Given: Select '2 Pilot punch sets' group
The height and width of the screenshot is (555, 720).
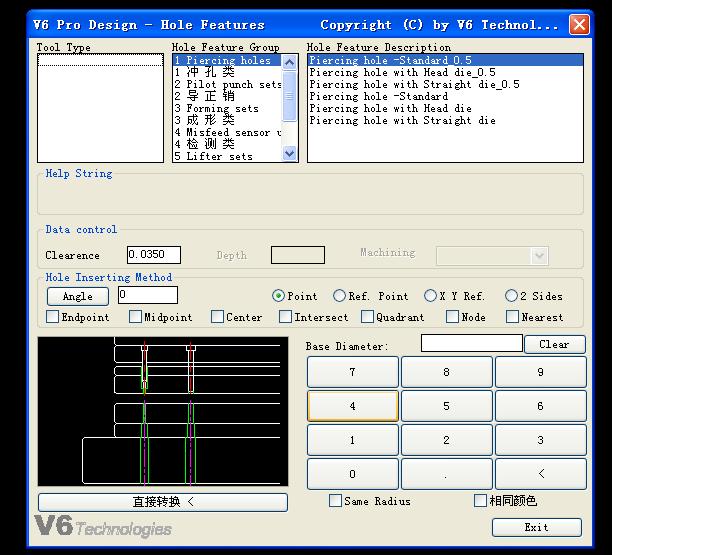Looking at the screenshot, I should 227,84.
